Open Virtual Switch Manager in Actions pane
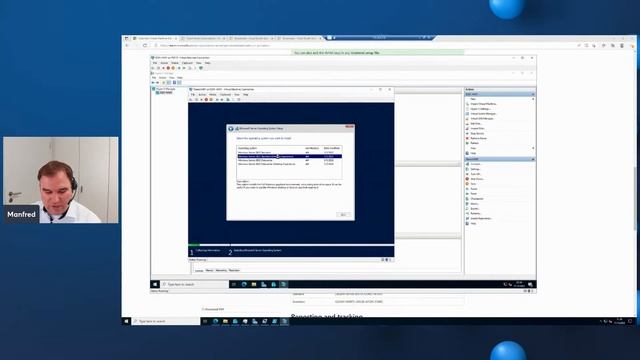The width and height of the screenshot is (640, 360). tap(483, 114)
